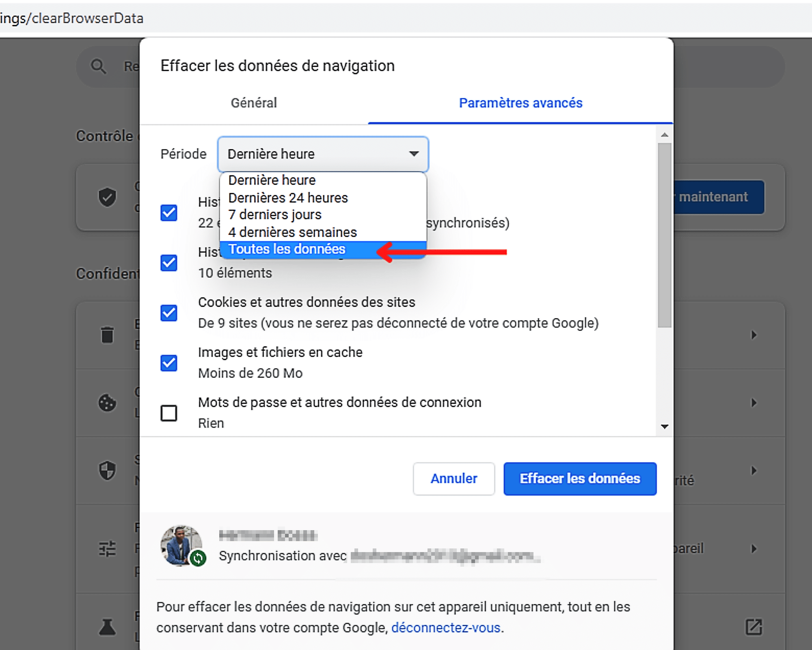812x650 pixels.
Task: Uncheck the first history checkbox with 22 items
Action: click(x=169, y=212)
